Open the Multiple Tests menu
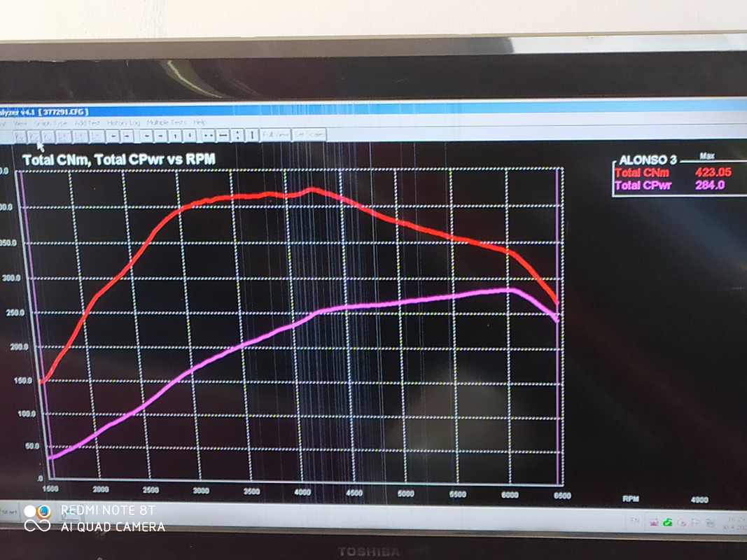 [x=166, y=122]
